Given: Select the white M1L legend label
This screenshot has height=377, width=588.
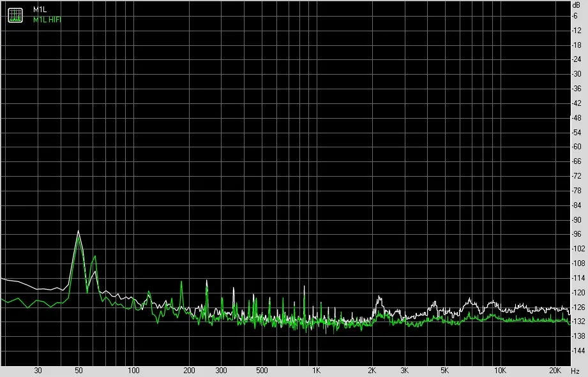Looking at the screenshot, I should pos(40,10).
